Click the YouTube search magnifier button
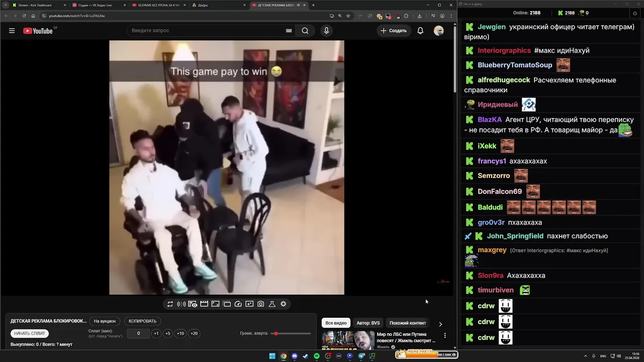Image resolution: width=644 pixels, height=362 pixels. point(305,31)
